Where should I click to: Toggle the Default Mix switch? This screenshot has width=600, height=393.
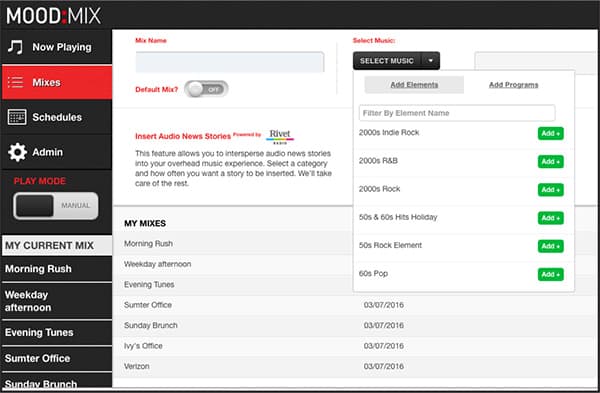pyautogui.click(x=206, y=89)
